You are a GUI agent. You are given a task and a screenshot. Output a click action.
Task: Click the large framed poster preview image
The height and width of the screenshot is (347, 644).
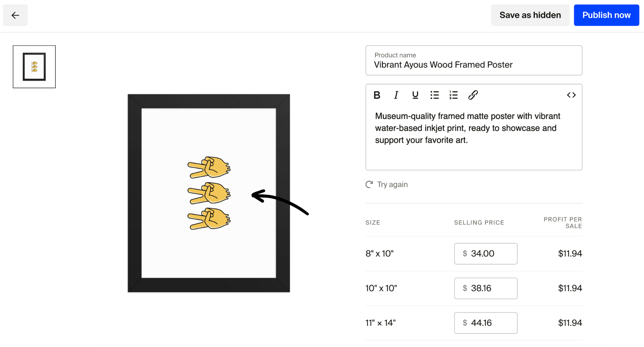pyautogui.click(x=209, y=193)
